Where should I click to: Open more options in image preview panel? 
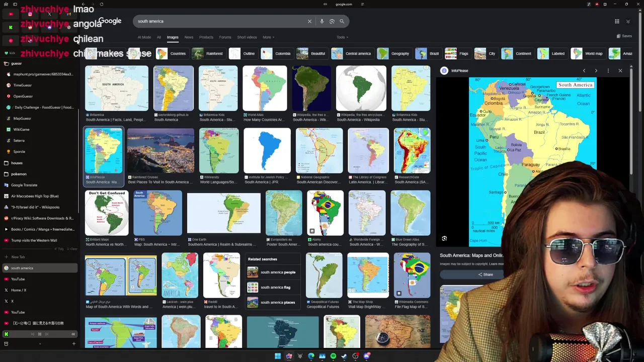[608, 71]
